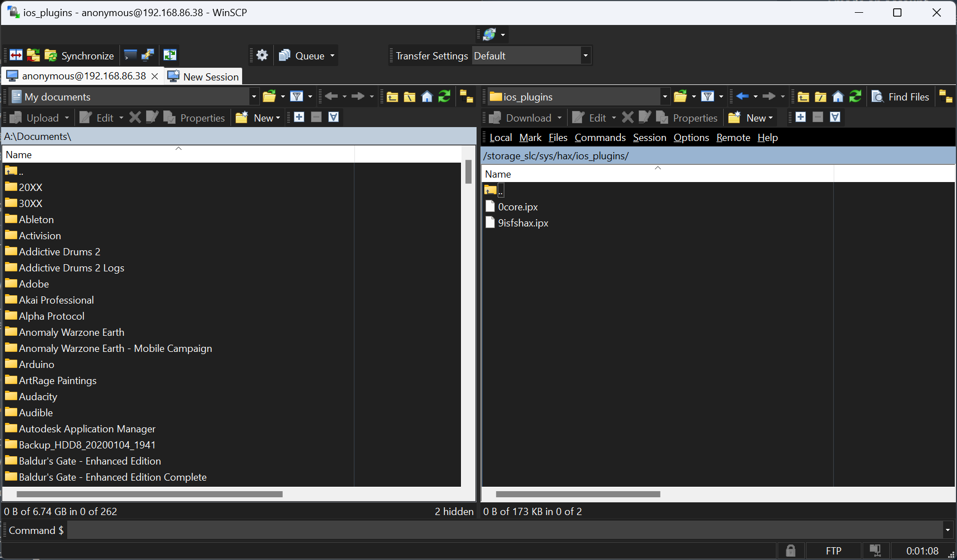Open the Files menu
The height and width of the screenshot is (560, 957).
pos(558,138)
